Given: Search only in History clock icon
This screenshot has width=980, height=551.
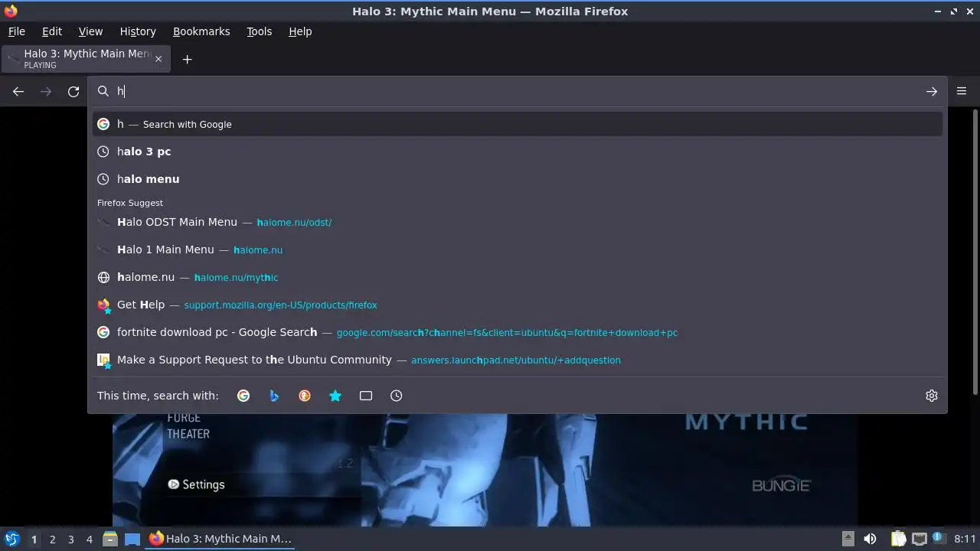Looking at the screenshot, I should [x=396, y=396].
